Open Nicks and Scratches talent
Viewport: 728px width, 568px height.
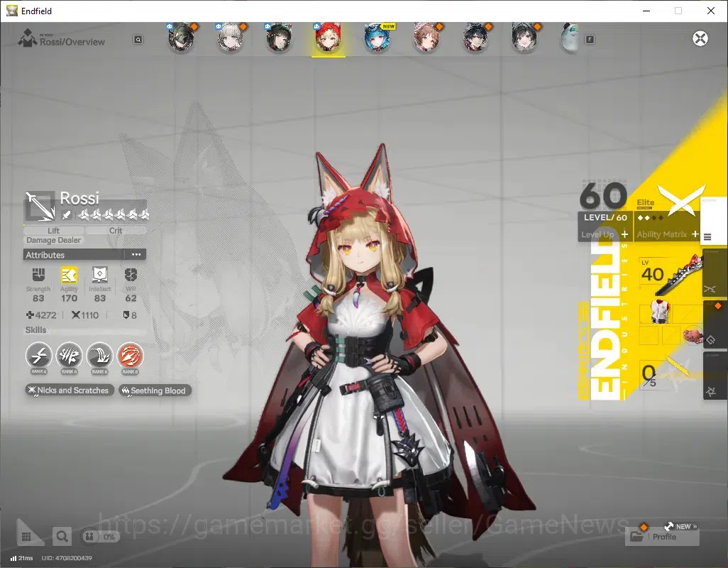[69, 390]
